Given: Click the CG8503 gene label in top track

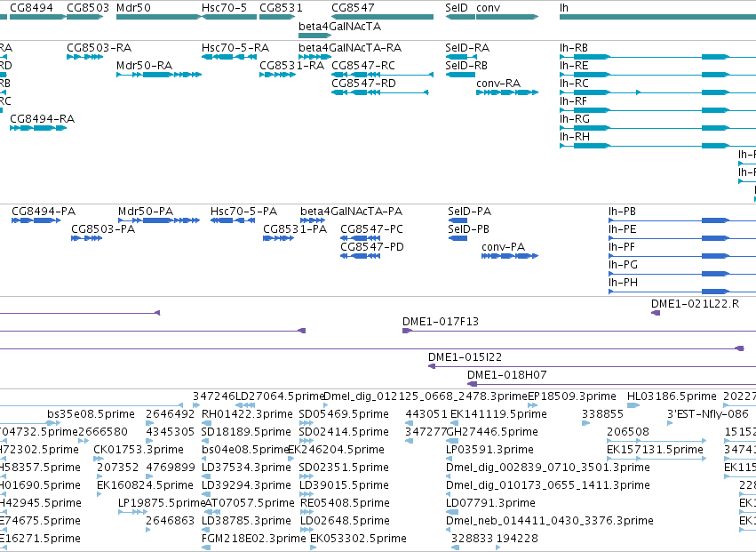Looking at the screenshot, I should [x=88, y=8].
